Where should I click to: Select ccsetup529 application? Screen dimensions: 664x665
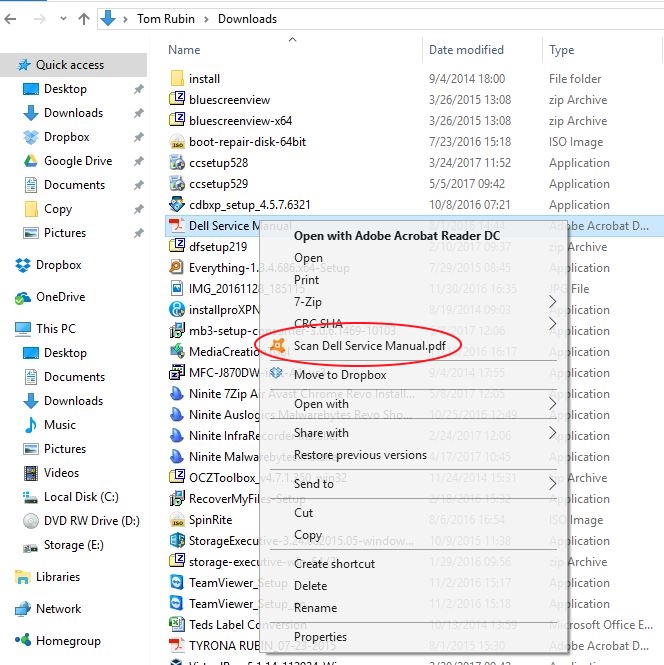tap(218, 184)
